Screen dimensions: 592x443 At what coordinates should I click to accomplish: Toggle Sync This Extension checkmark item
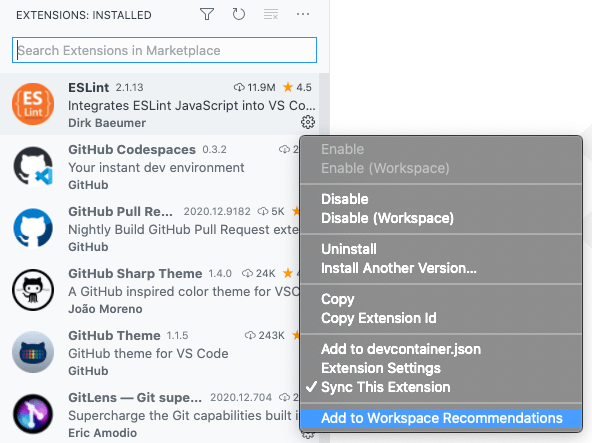(441, 387)
